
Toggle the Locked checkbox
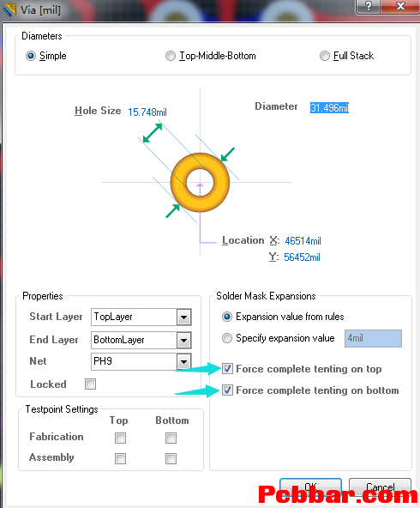pyautogui.click(x=90, y=384)
